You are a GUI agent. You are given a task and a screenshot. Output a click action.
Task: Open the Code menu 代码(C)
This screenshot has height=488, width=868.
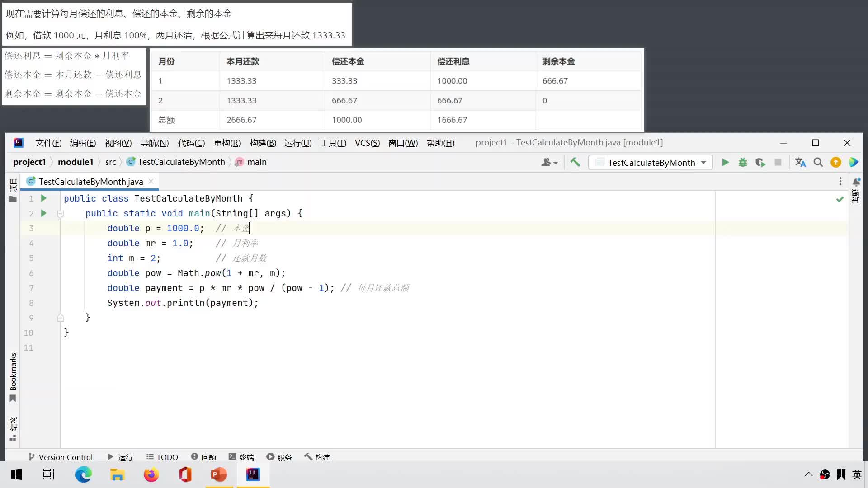pos(191,143)
